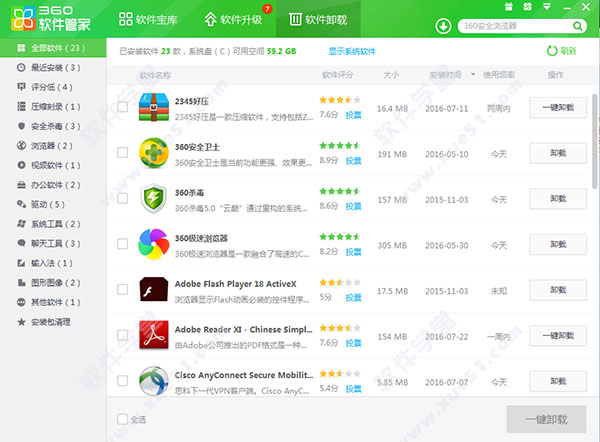Click the 360安全卫士 app icon
The image size is (600, 442).
click(x=154, y=153)
